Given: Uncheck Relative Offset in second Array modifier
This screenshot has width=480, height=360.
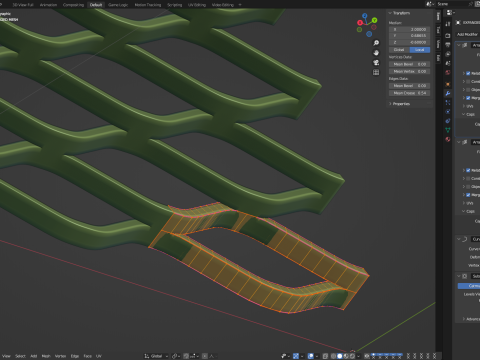Looking at the screenshot, I should [468, 170].
